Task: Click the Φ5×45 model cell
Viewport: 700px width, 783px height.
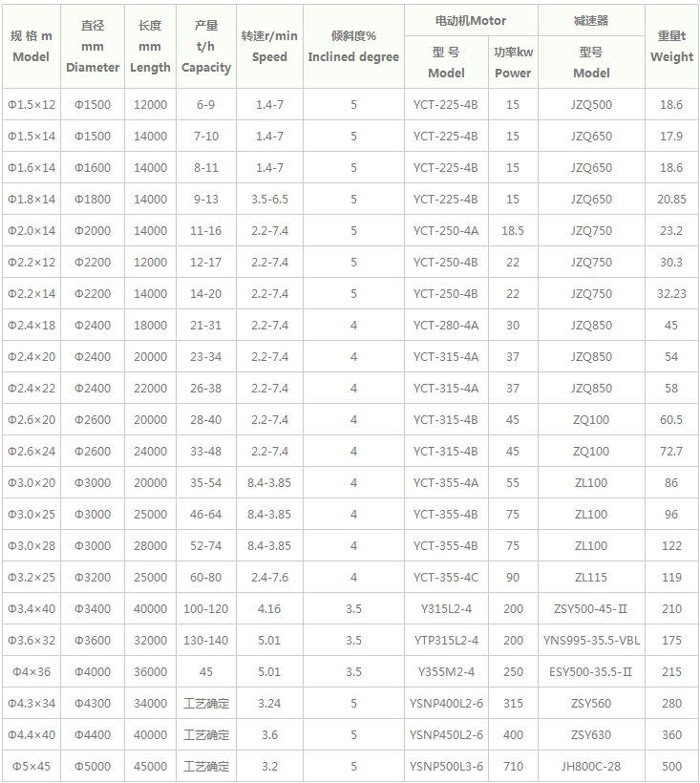Action: click(32, 767)
